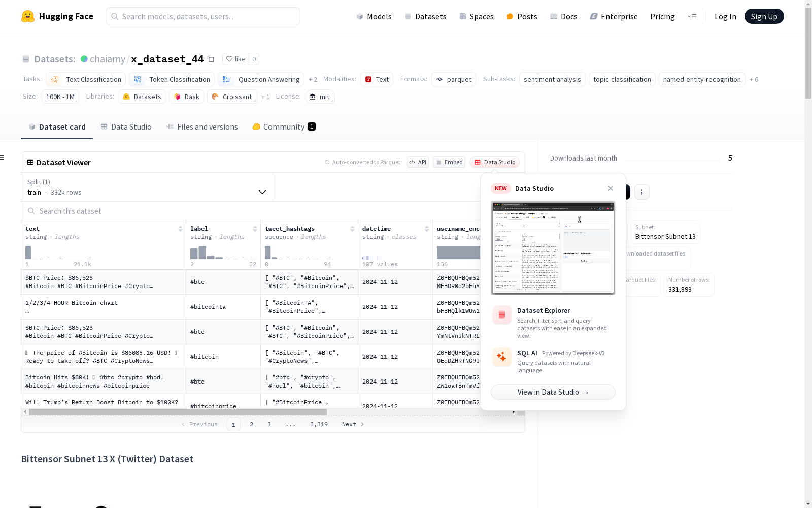Sort by the tweet_hashtags column
Viewport: 812px width, 508px height.
352,229
